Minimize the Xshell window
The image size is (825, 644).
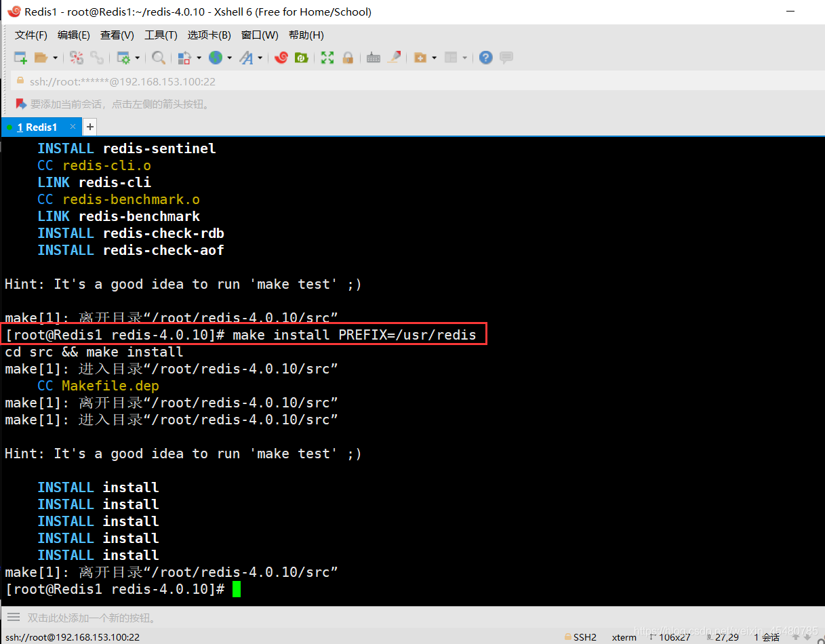coord(790,12)
